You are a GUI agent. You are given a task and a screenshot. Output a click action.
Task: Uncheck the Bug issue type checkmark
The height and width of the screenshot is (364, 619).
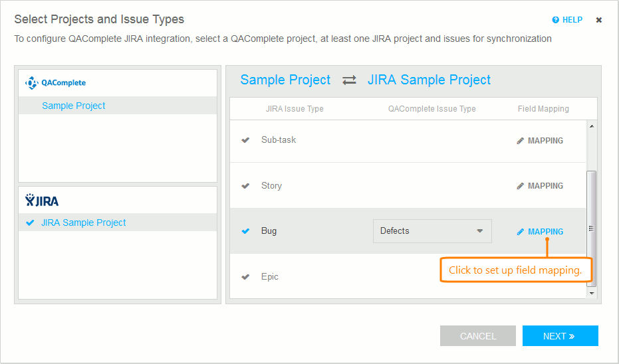(x=245, y=231)
